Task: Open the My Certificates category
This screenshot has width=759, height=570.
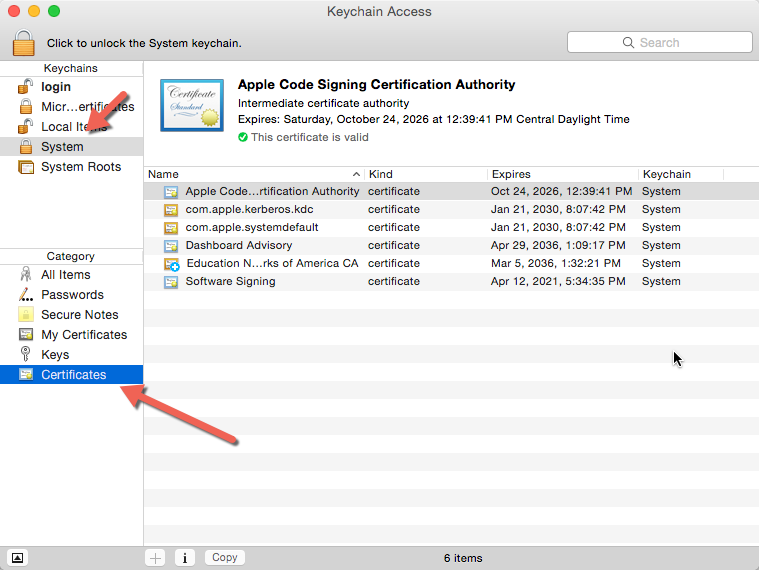Action: pos(72,334)
